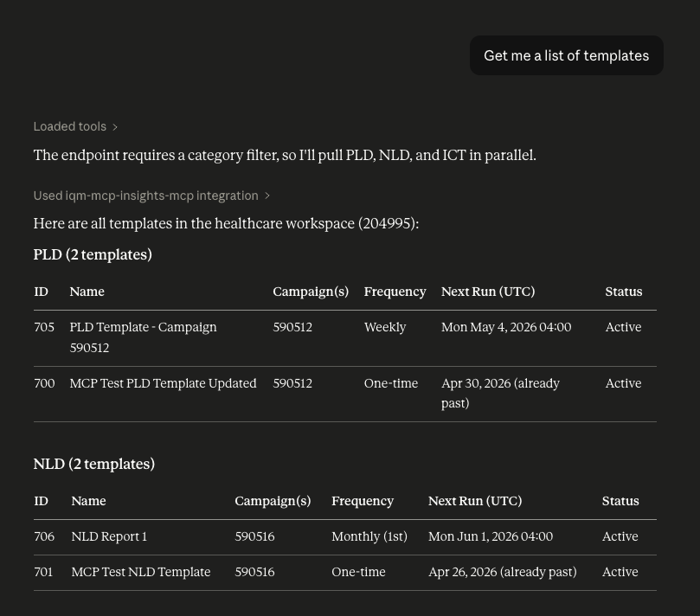This screenshot has height=616, width=700.
Task: Click the name 'MCP Test NLD Template'
Action: pyautogui.click(x=141, y=572)
